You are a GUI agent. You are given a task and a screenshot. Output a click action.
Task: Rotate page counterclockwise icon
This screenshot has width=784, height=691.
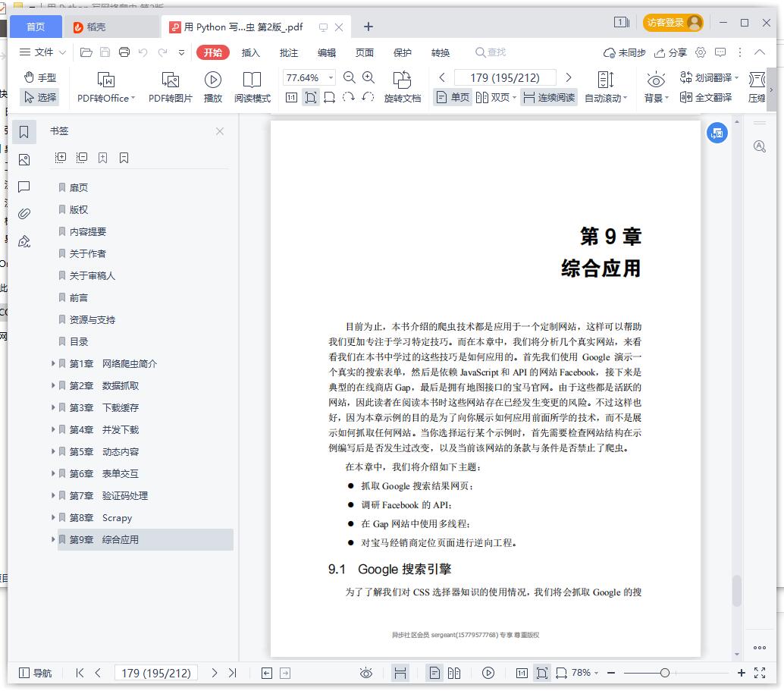[x=368, y=98]
